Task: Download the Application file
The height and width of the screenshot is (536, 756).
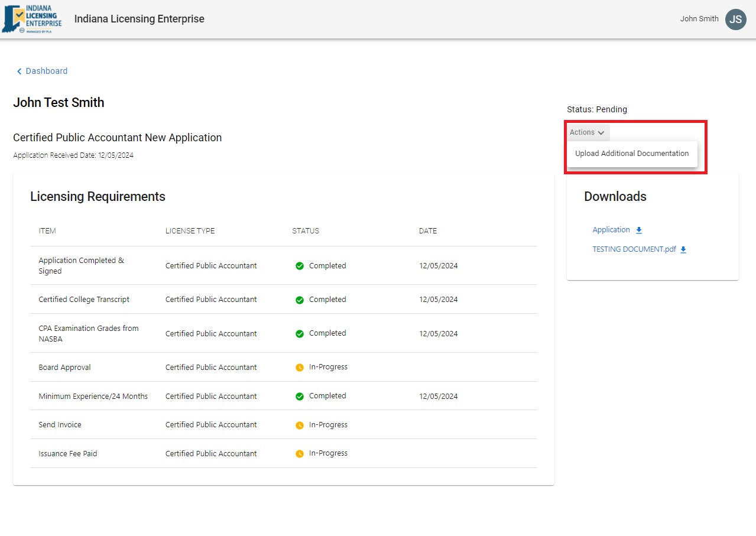Action: click(611, 230)
